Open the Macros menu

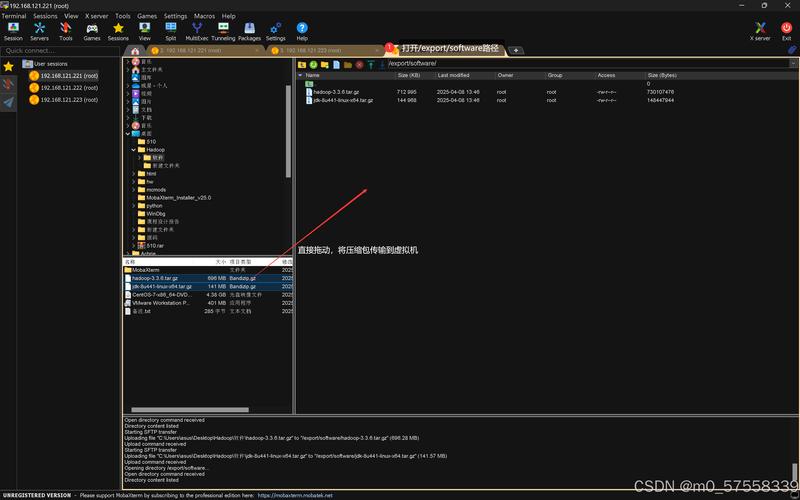pyautogui.click(x=204, y=16)
